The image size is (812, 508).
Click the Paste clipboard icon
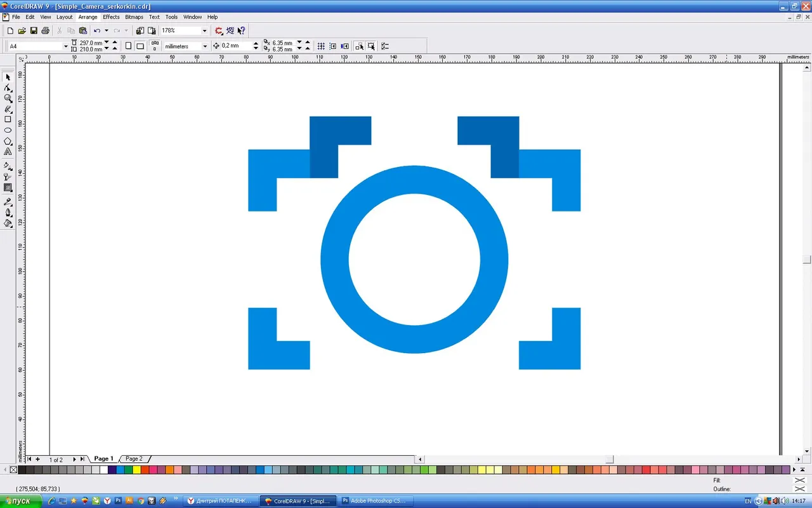tap(83, 30)
